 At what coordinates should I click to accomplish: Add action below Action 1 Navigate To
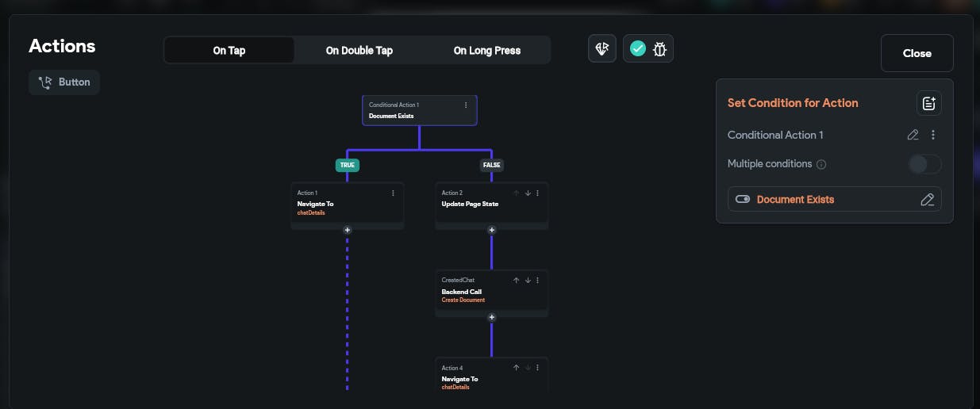coord(348,230)
